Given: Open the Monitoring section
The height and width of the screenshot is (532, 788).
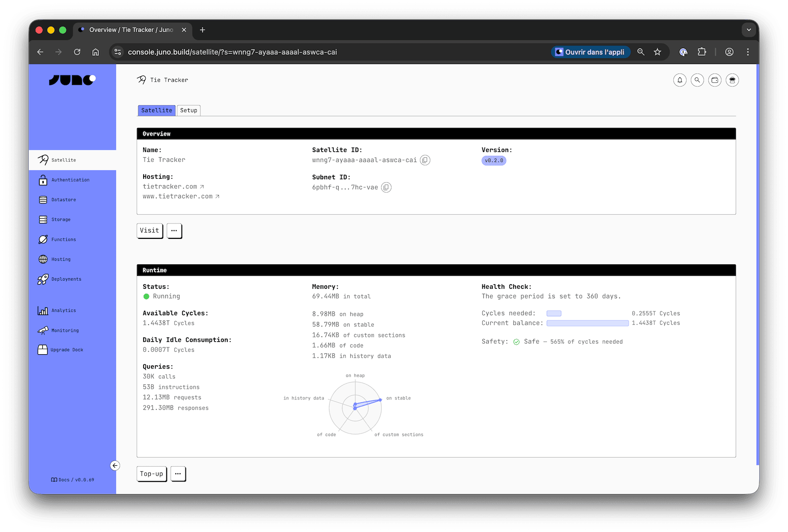Looking at the screenshot, I should tap(65, 330).
